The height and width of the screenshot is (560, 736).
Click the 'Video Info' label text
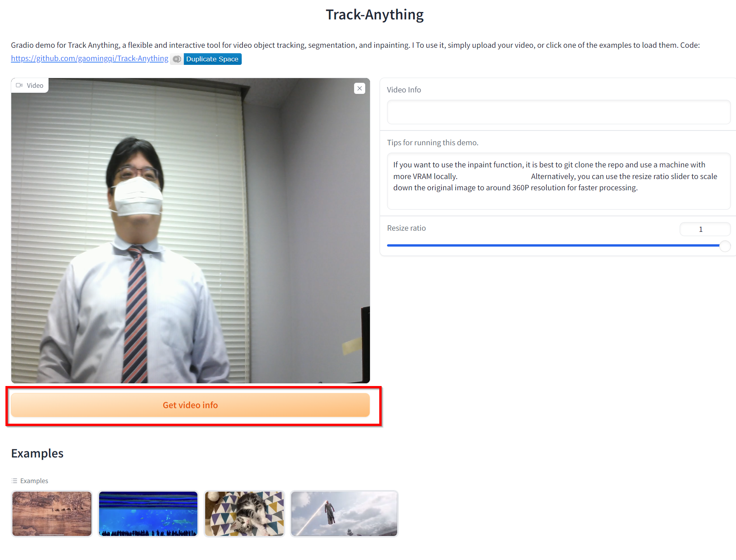pyautogui.click(x=404, y=90)
